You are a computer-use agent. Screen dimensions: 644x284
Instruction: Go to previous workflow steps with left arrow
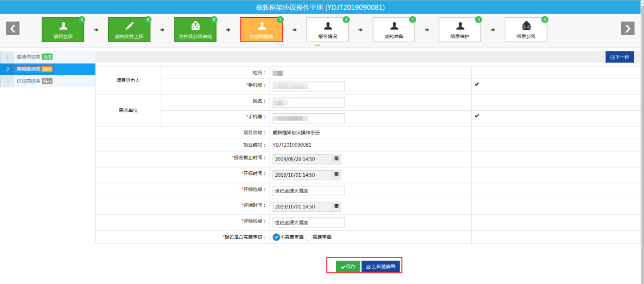click(x=13, y=28)
